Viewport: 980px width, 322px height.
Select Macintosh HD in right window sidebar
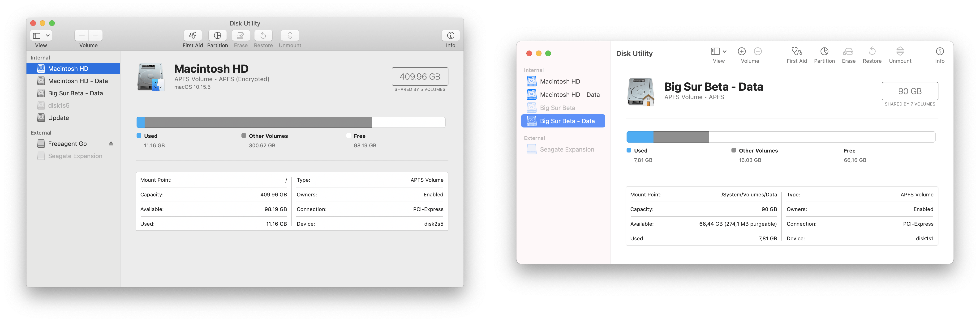pyautogui.click(x=563, y=81)
